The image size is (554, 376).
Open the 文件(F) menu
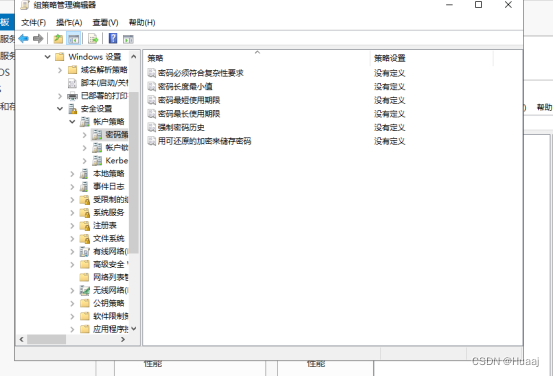pyautogui.click(x=34, y=23)
